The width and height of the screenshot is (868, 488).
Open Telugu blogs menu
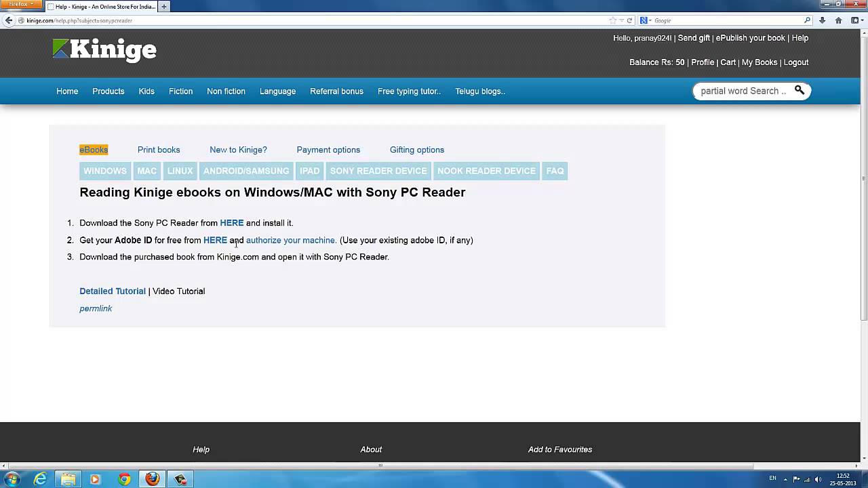[480, 91]
